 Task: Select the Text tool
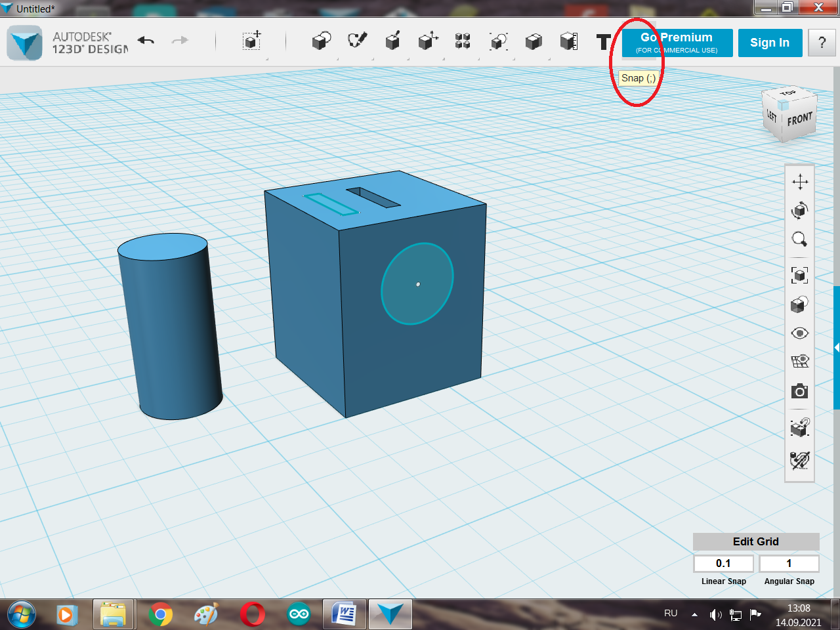603,42
